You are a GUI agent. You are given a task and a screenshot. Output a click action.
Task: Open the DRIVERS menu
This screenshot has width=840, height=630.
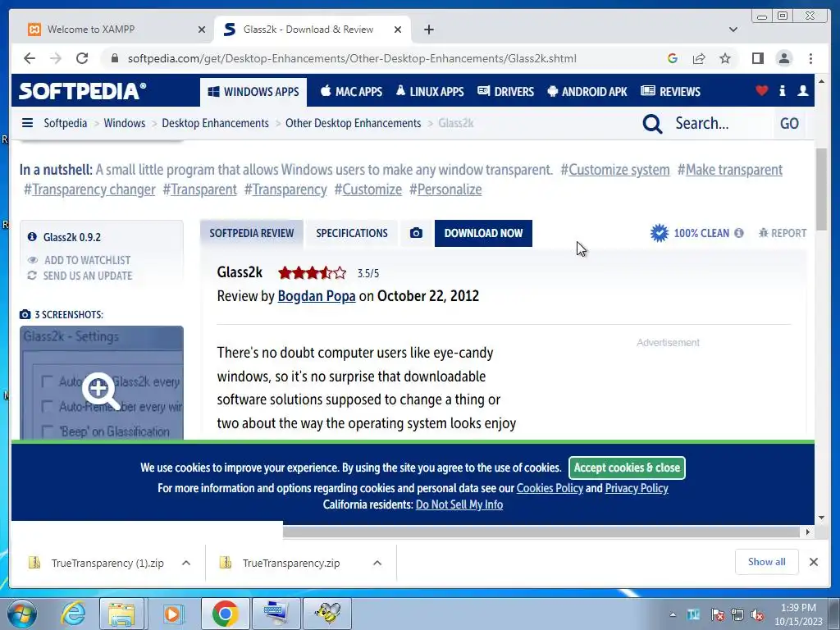[x=505, y=92]
